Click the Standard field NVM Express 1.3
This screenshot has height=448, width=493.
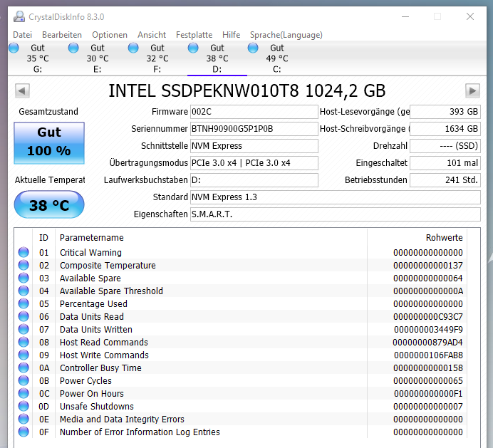click(336, 197)
